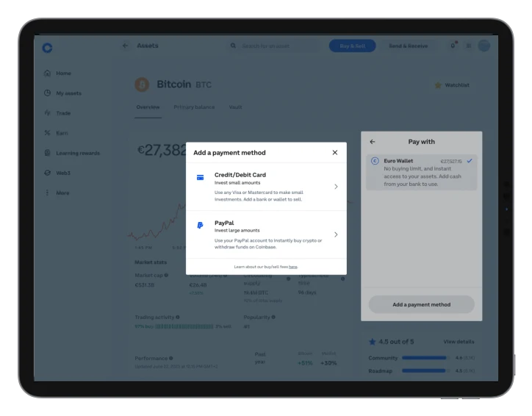The image size is (532, 416).
Task: Click the credit card icon
Action: point(200,177)
